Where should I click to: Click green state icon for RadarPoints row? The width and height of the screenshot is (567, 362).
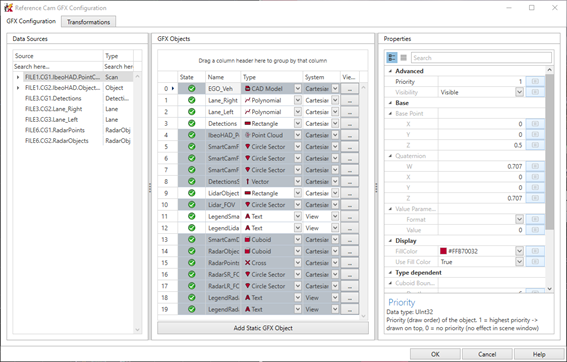pyautogui.click(x=192, y=263)
